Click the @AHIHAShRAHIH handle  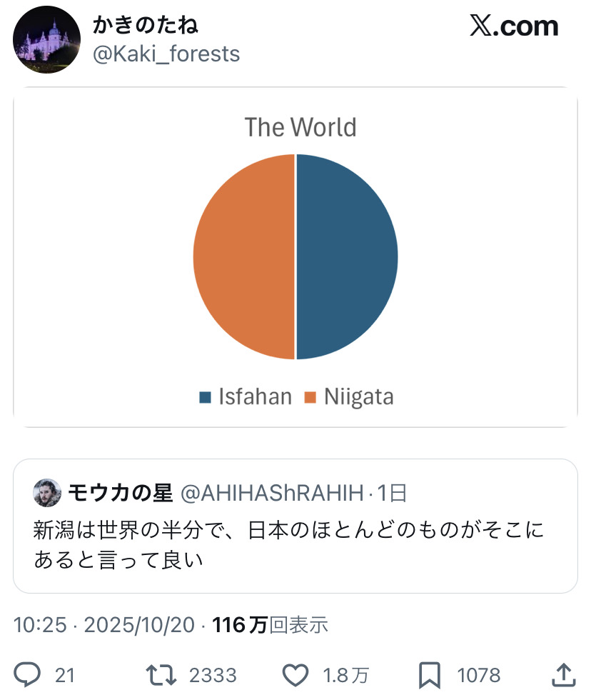(x=273, y=493)
